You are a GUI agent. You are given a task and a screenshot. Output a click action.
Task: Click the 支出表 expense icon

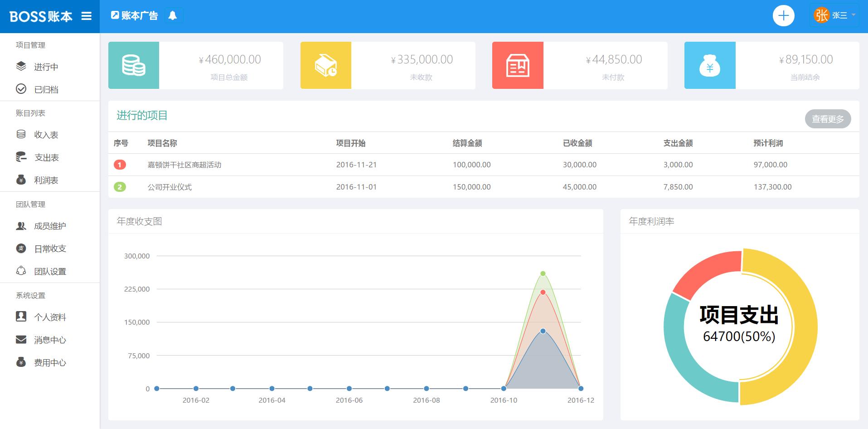click(x=21, y=157)
